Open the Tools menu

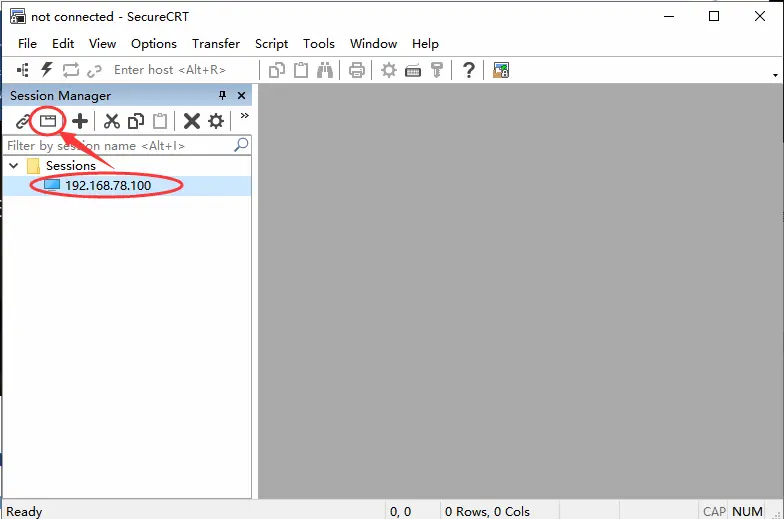pos(318,44)
